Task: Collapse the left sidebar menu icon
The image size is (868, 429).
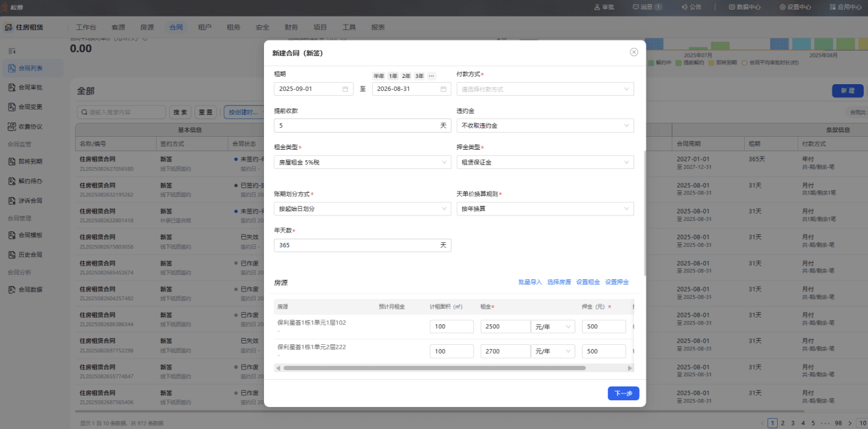Action: 12,51
